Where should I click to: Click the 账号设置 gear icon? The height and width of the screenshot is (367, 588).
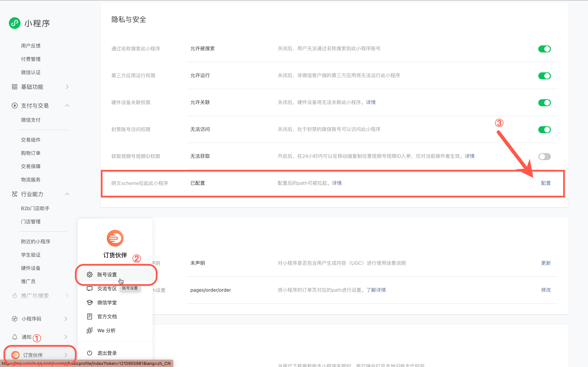(x=90, y=275)
